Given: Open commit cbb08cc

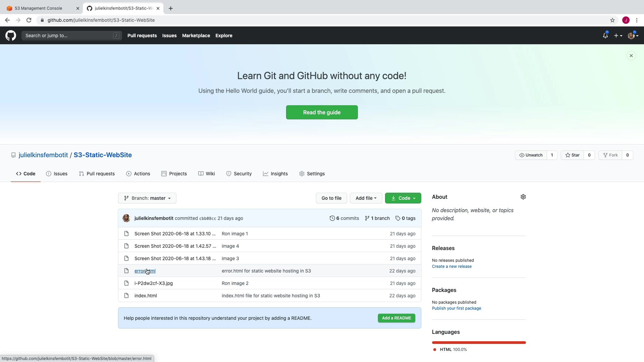Looking at the screenshot, I should pos(208,219).
